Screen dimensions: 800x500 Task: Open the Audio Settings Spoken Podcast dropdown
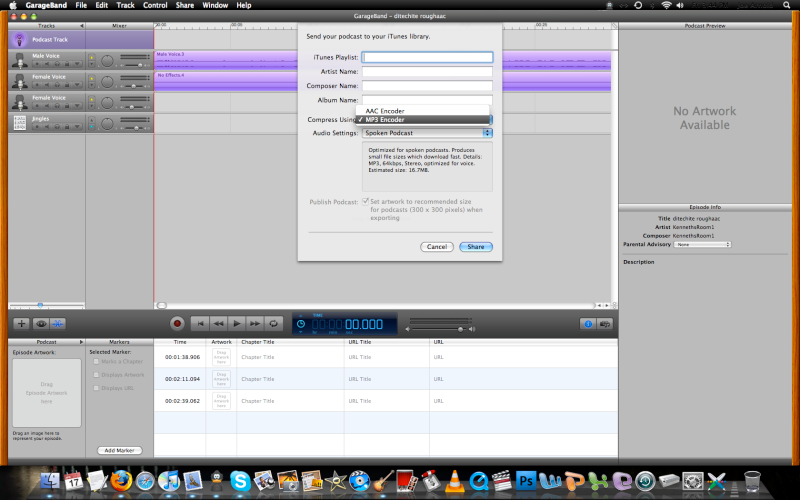(427, 133)
